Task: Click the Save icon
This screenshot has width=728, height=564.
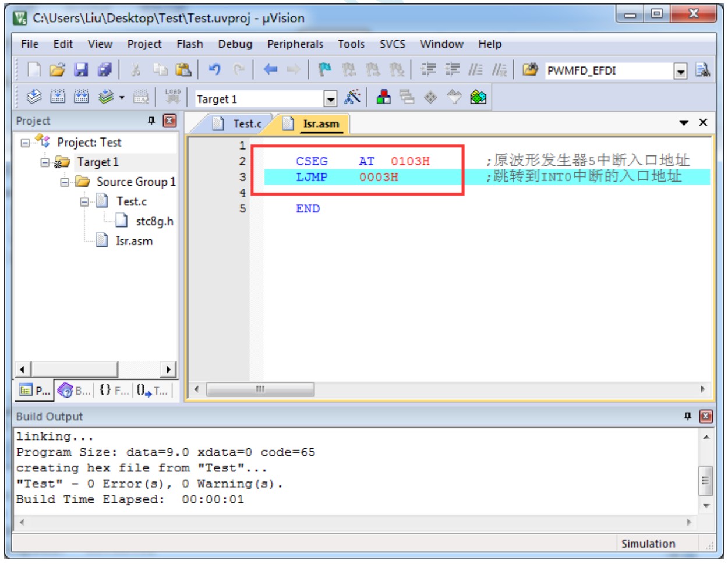Action: (81, 70)
